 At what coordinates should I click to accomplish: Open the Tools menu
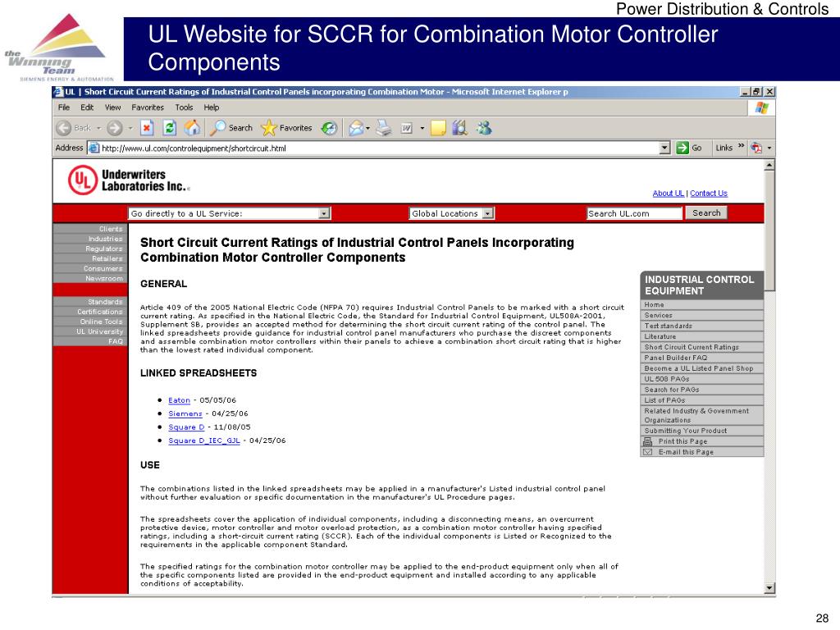point(184,107)
